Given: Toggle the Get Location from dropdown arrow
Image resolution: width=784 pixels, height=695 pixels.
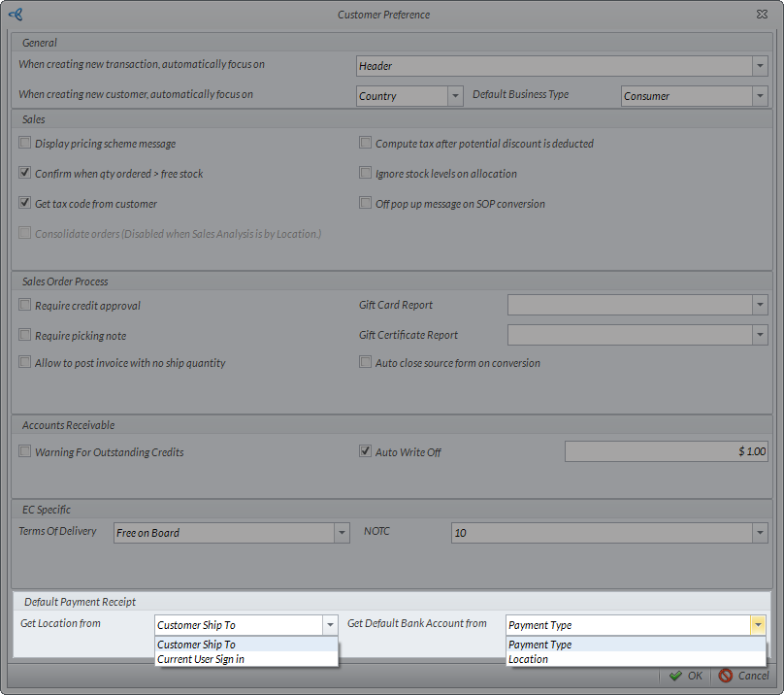Looking at the screenshot, I should [x=330, y=625].
